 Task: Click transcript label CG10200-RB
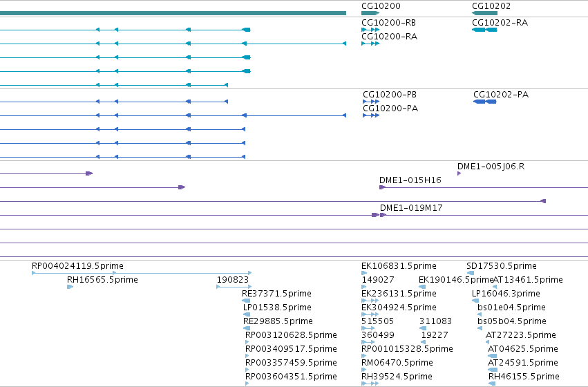388,23
